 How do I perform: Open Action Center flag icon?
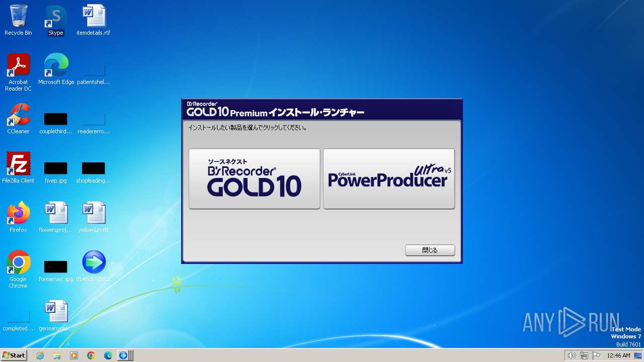tap(596, 355)
